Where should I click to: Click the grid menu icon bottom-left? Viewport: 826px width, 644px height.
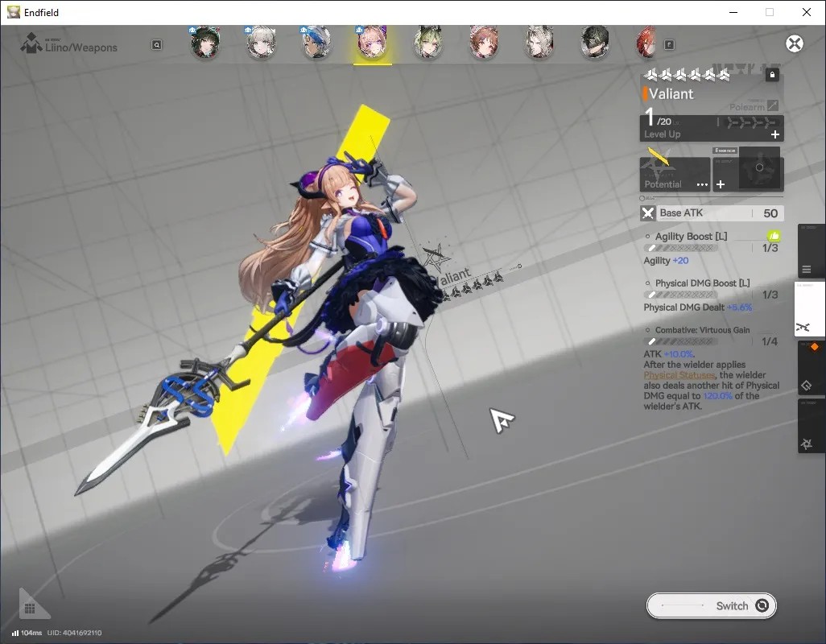tap(30, 609)
